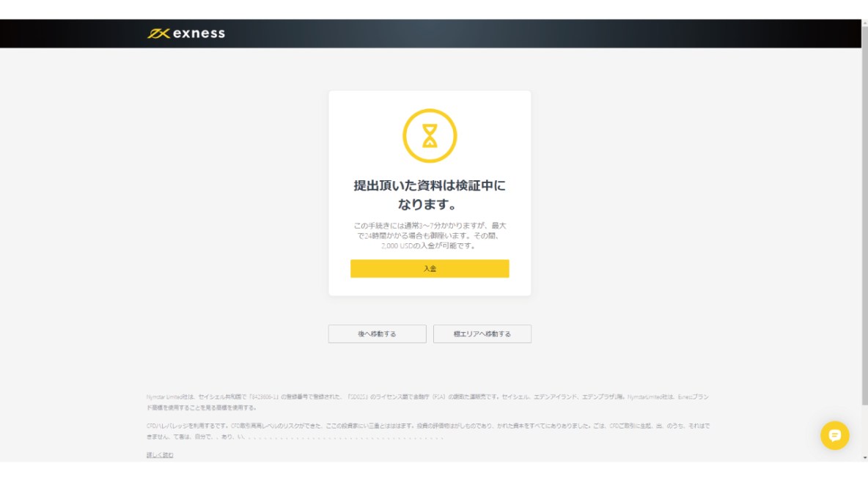
Task: Click the yellow circle ring around hourglass
Action: (405, 136)
